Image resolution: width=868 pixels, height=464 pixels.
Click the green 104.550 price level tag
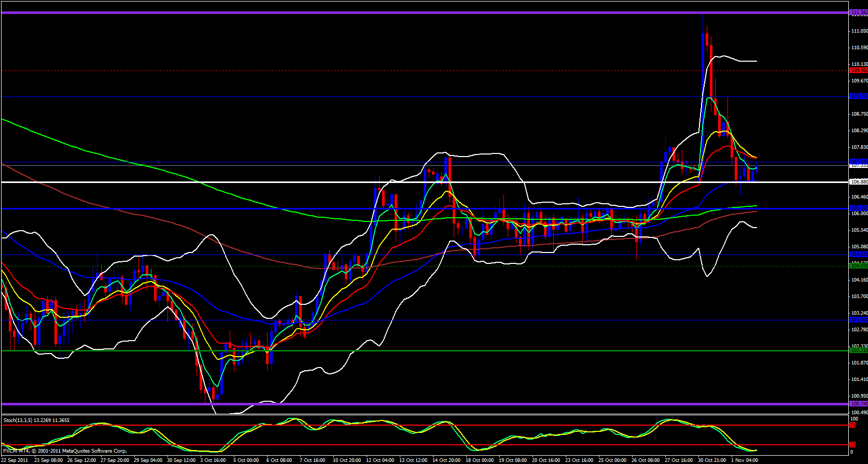859,265
